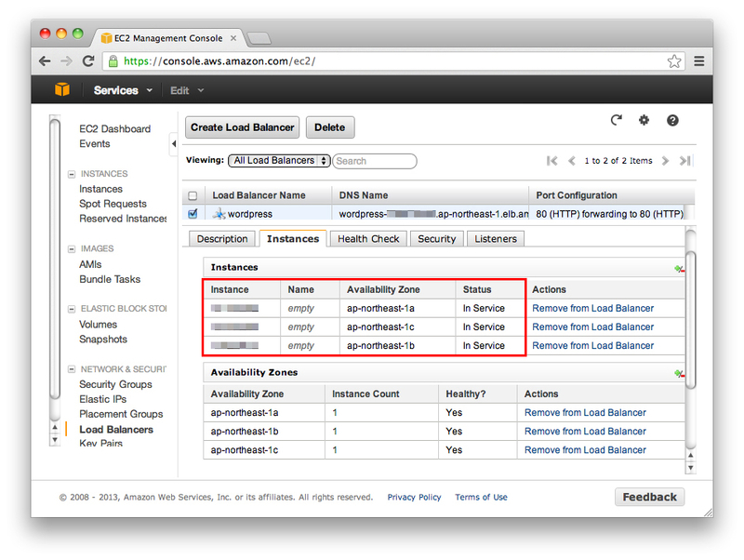
Task: Open Security Groups in sidebar
Action: coord(115,384)
